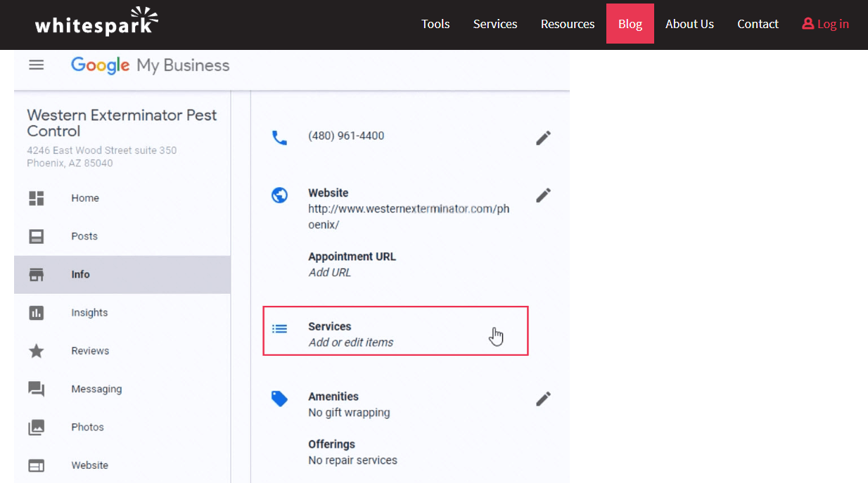Click the Services heading in info panel

tap(330, 326)
